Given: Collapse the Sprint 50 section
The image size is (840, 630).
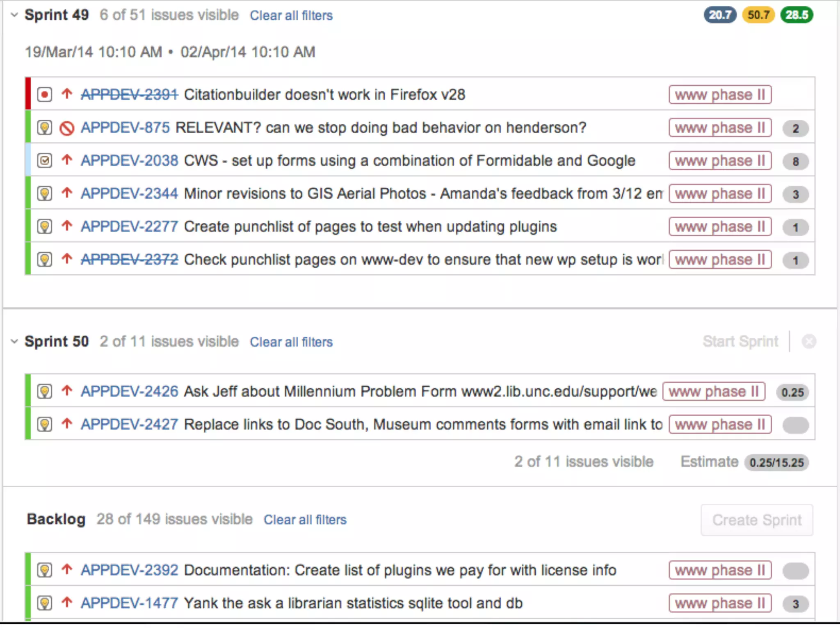Looking at the screenshot, I should click(x=14, y=341).
